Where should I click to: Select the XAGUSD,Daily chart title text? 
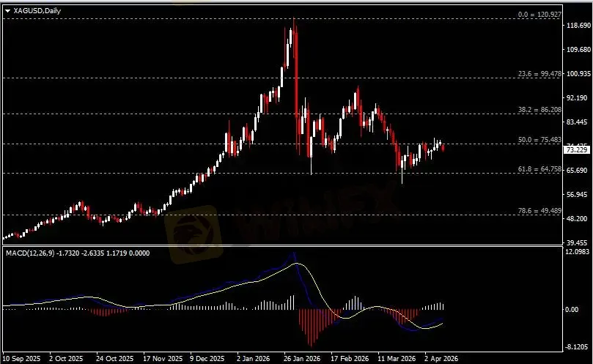37,11
